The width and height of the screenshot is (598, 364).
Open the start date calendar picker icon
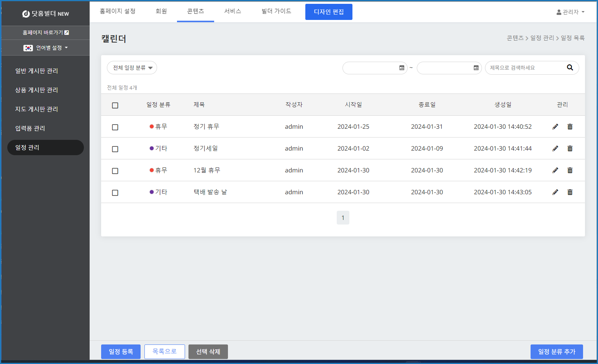(x=402, y=68)
